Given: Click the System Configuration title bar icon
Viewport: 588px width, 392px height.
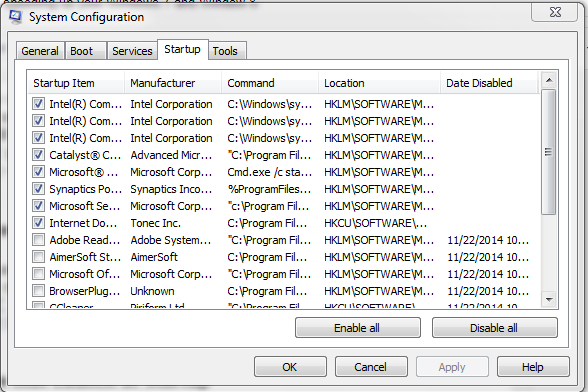Looking at the screenshot, I should [15, 17].
